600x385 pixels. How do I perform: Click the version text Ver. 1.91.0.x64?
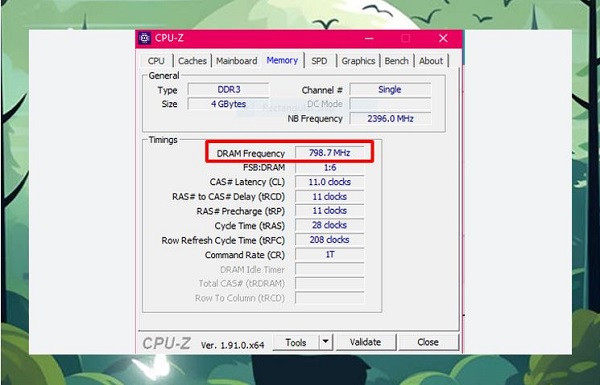(x=232, y=345)
